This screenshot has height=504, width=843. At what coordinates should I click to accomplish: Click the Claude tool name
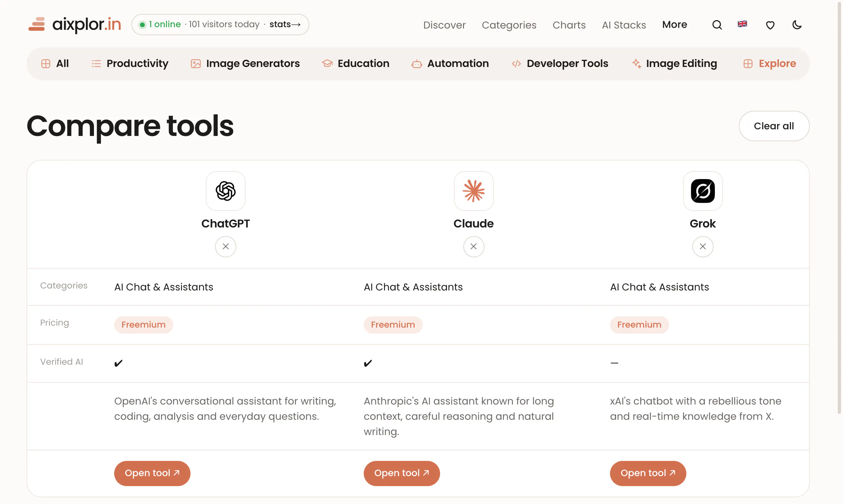[474, 223]
